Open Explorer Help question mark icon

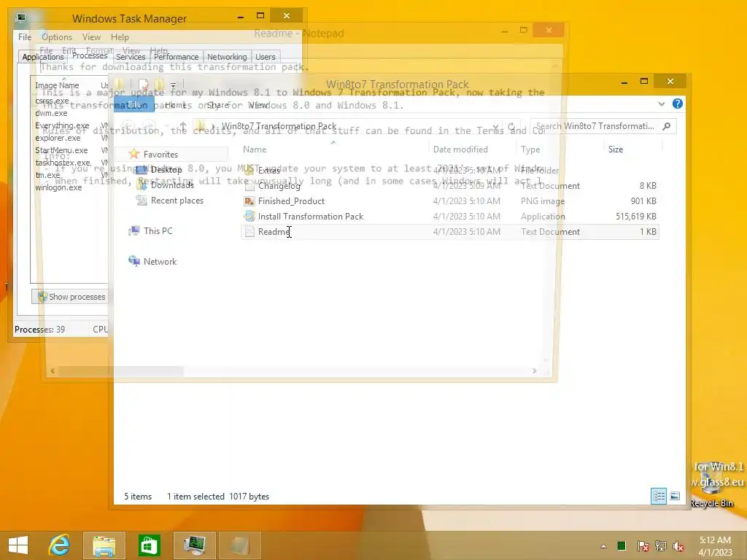click(x=678, y=104)
